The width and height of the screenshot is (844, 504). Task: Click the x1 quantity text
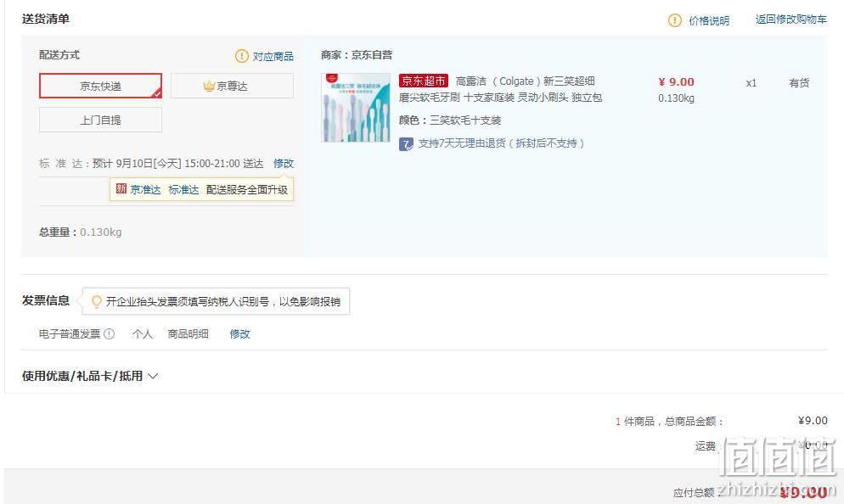(751, 83)
